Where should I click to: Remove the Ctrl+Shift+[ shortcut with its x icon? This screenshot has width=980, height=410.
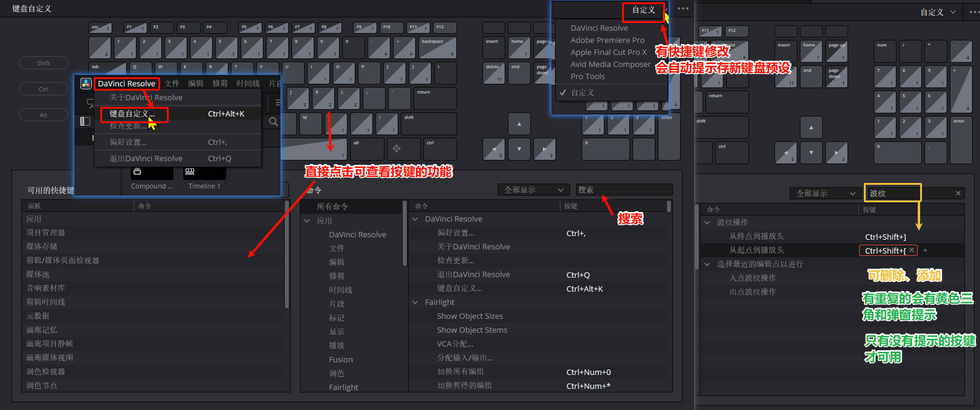(912, 250)
